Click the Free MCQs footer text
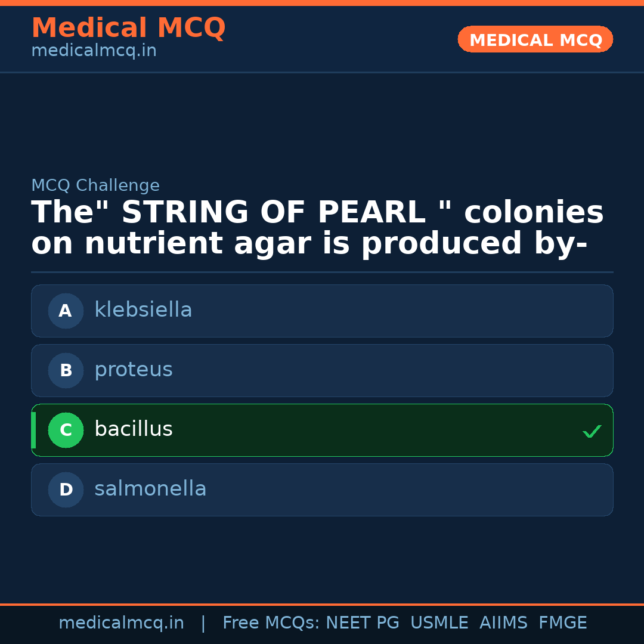Image resolution: width=644 pixels, height=644 pixels. (x=271, y=623)
